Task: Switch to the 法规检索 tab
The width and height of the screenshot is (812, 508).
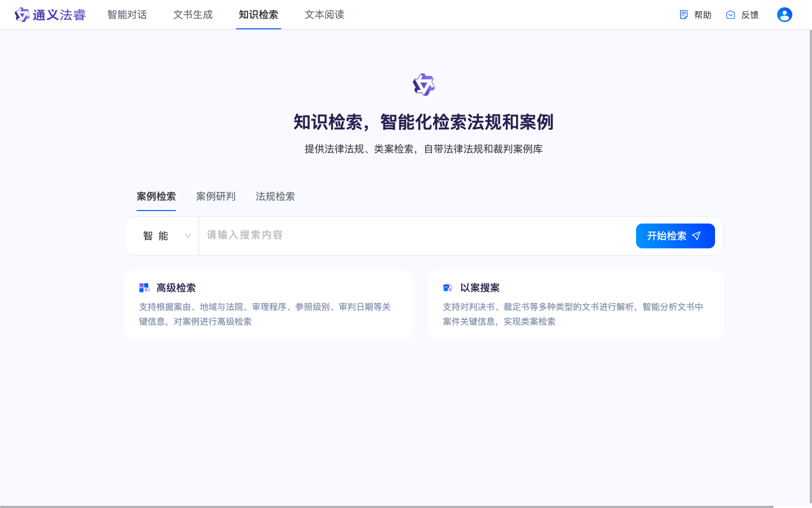Action: pyautogui.click(x=275, y=196)
